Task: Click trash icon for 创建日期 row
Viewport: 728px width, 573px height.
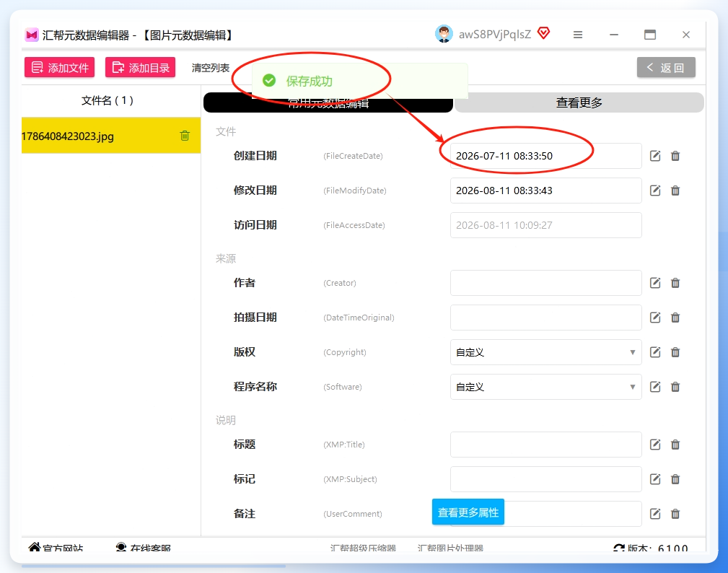Action: pos(675,156)
